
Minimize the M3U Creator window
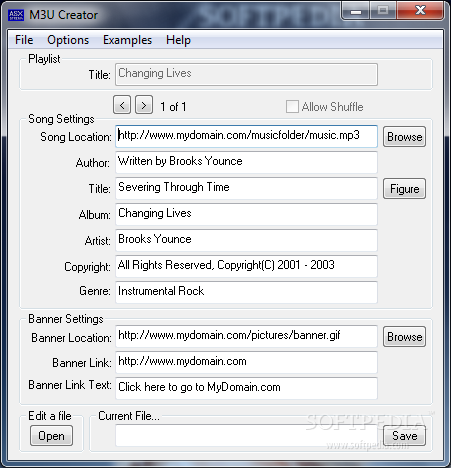point(356,11)
